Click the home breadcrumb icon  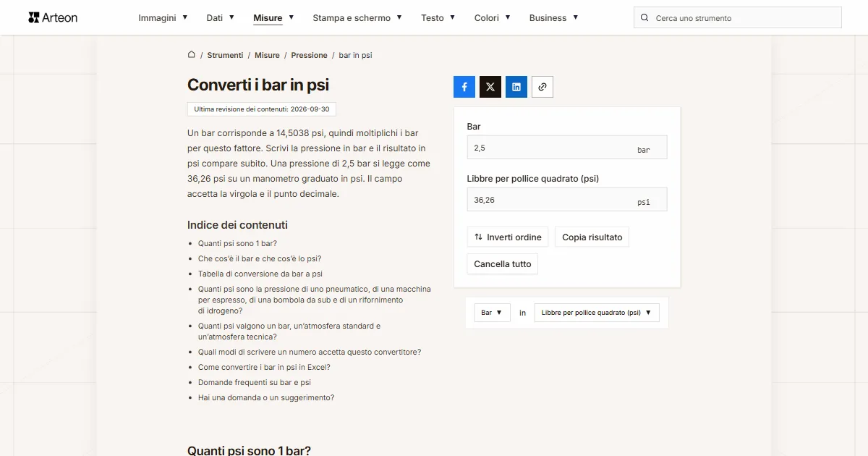(192, 54)
